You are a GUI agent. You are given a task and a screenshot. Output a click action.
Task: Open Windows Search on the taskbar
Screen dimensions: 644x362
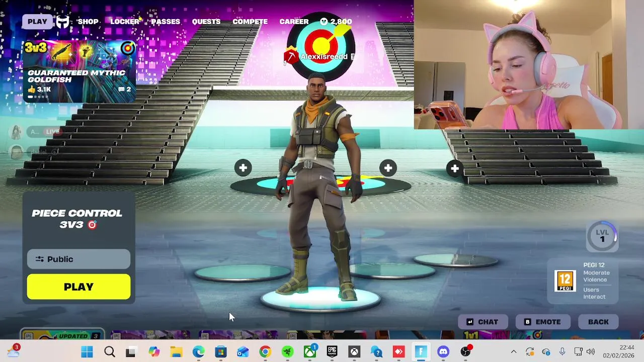[109, 351]
